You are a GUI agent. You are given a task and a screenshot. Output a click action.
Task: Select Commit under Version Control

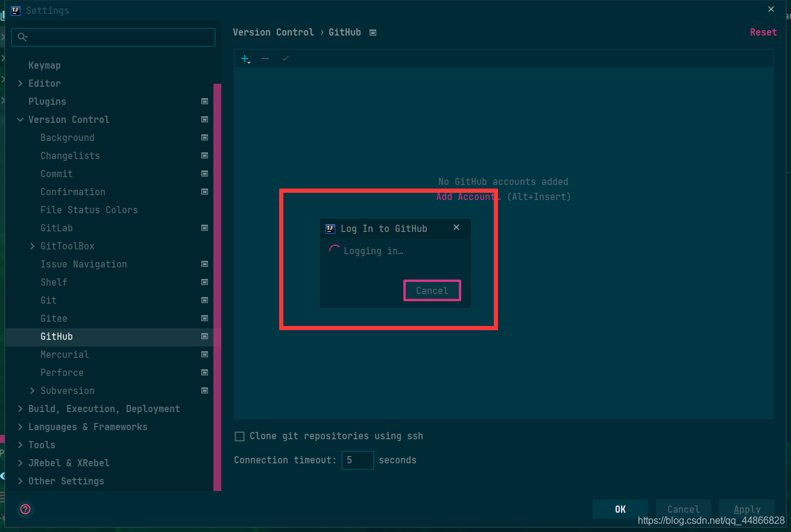click(57, 174)
